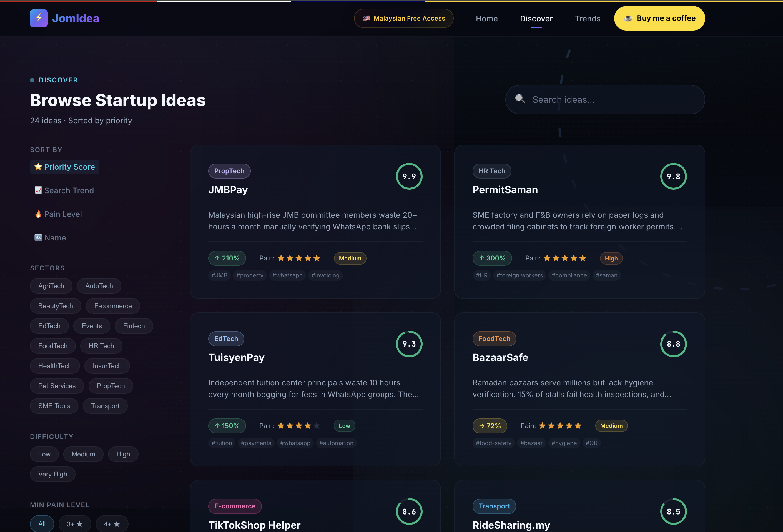Toggle the Medium difficulty filter
The width and height of the screenshot is (783, 532).
click(x=83, y=454)
